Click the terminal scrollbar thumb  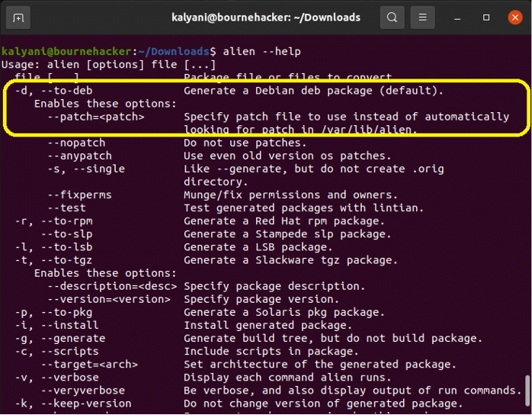point(527,391)
